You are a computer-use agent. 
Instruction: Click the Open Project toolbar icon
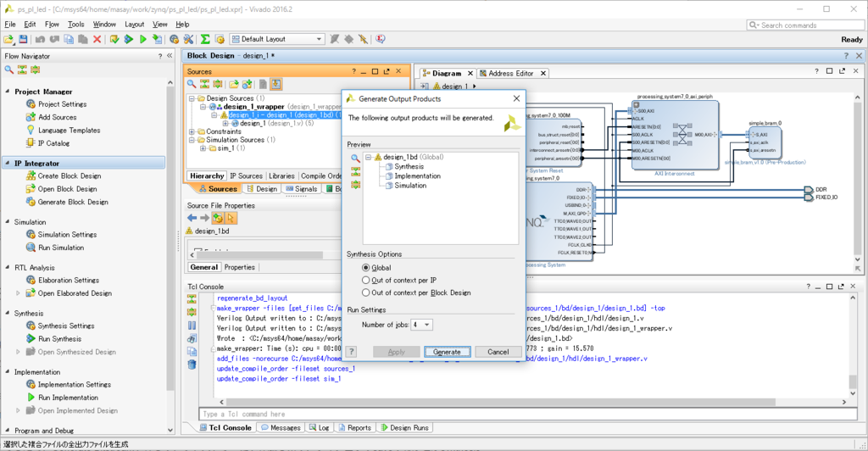coord(8,39)
